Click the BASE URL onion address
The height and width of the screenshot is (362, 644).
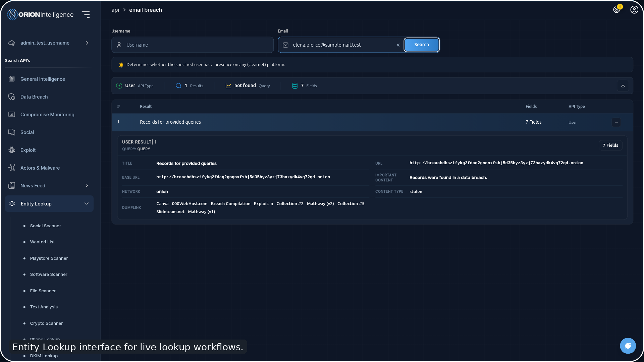[243, 177]
